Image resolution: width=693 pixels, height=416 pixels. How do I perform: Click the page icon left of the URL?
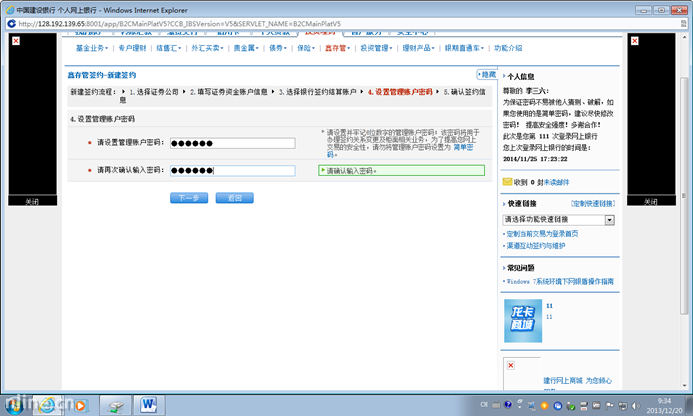(x=11, y=23)
